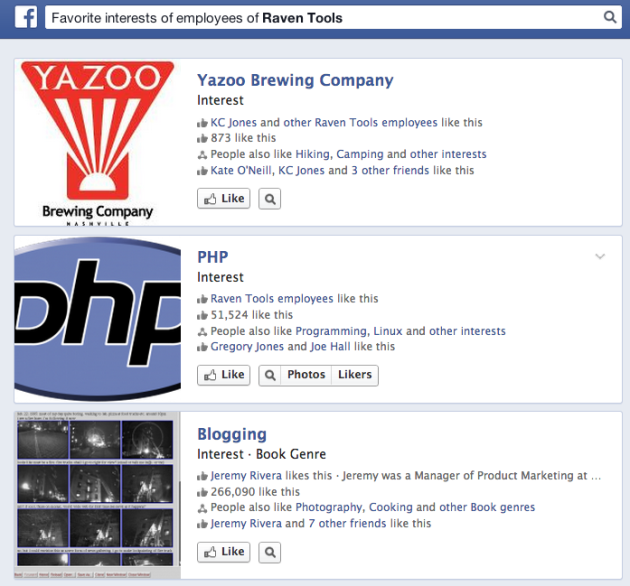Click 'Interest · Book Genre' subtitle text

[261, 454]
